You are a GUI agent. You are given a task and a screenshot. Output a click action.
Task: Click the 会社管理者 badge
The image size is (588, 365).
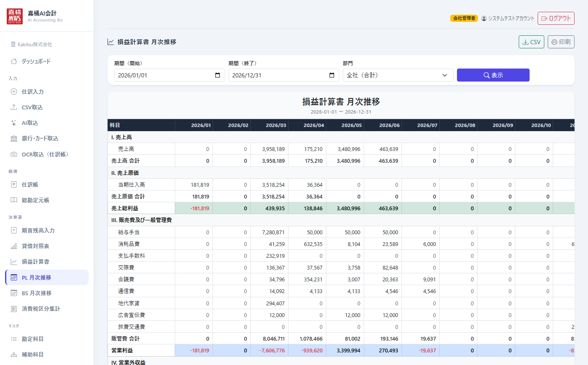point(464,19)
